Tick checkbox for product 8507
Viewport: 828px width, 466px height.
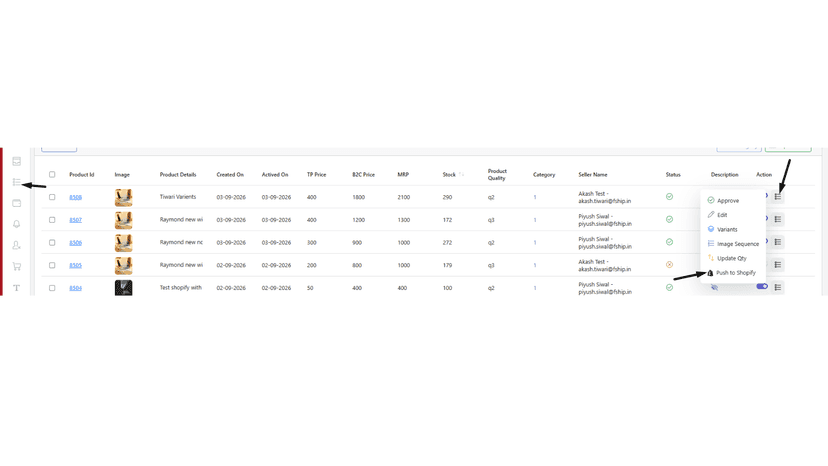[52, 220]
